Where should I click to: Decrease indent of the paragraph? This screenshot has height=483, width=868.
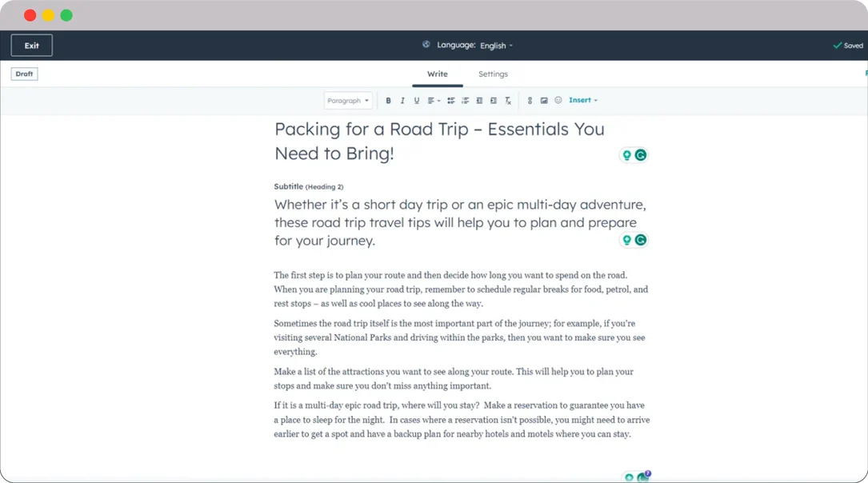coord(479,101)
